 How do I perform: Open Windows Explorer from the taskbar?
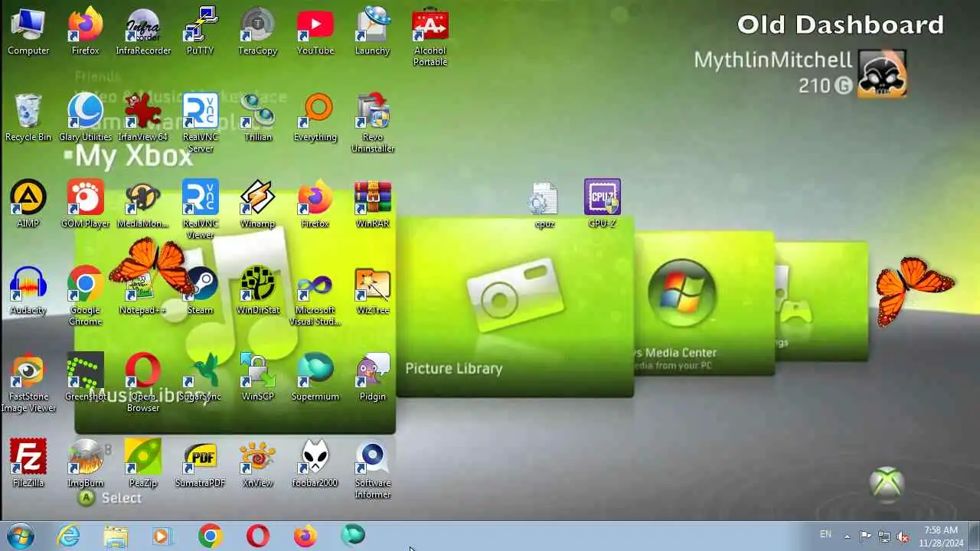[x=116, y=536]
